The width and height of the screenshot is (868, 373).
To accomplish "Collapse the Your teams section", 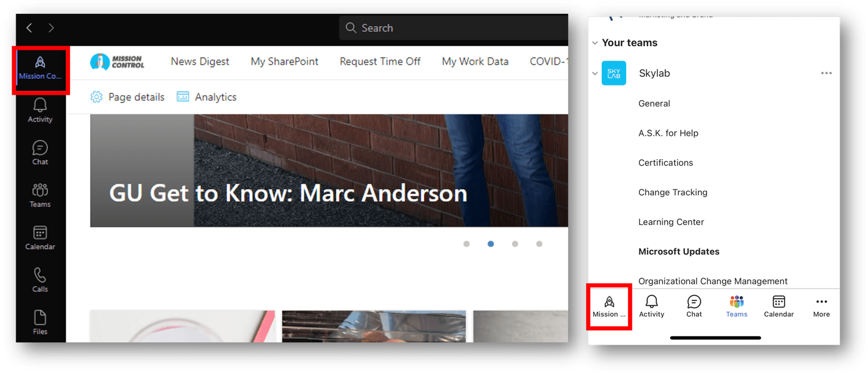I will pyautogui.click(x=595, y=42).
